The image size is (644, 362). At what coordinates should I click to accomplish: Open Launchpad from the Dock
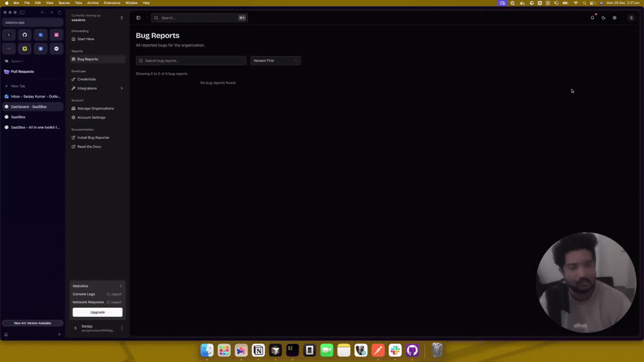click(x=225, y=350)
